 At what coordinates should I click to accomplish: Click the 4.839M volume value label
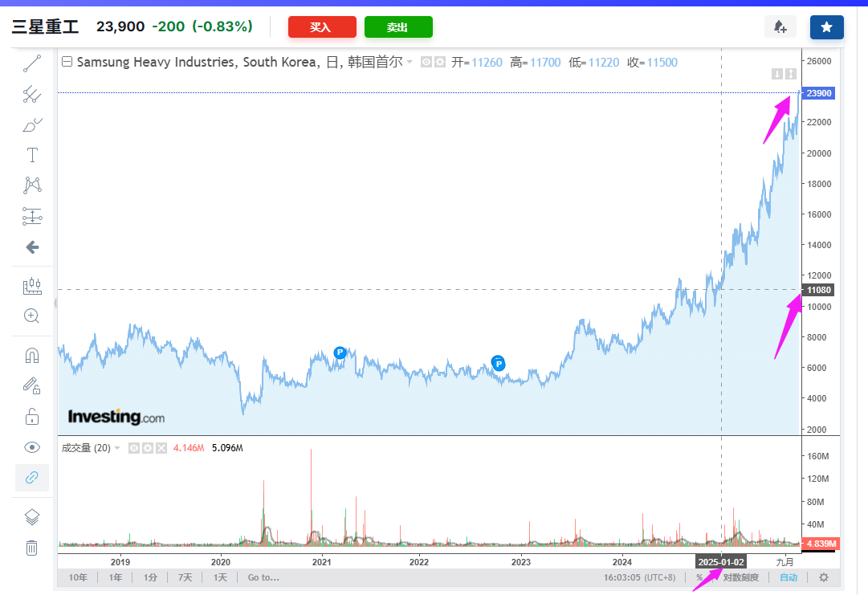click(821, 544)
